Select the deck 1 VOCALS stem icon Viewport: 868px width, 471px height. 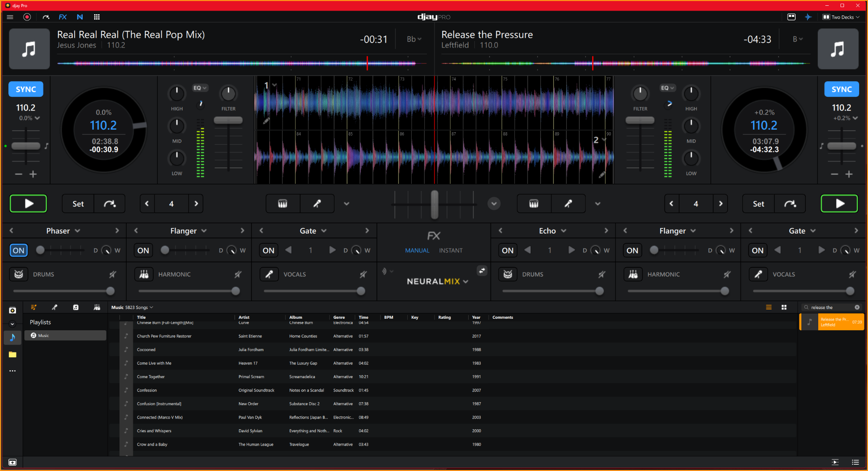point(269,274)
